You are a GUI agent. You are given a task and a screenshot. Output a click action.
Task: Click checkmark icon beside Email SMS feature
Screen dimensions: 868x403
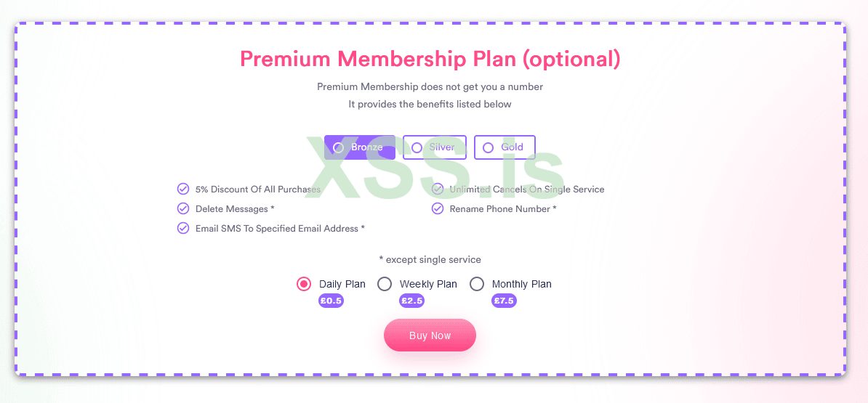click(x=183, y=228)
